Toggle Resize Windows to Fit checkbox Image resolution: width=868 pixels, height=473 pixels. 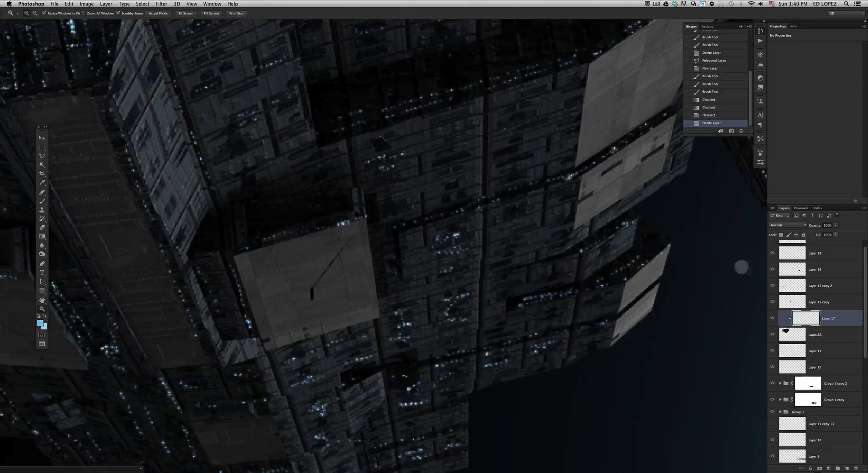(44, 13)
